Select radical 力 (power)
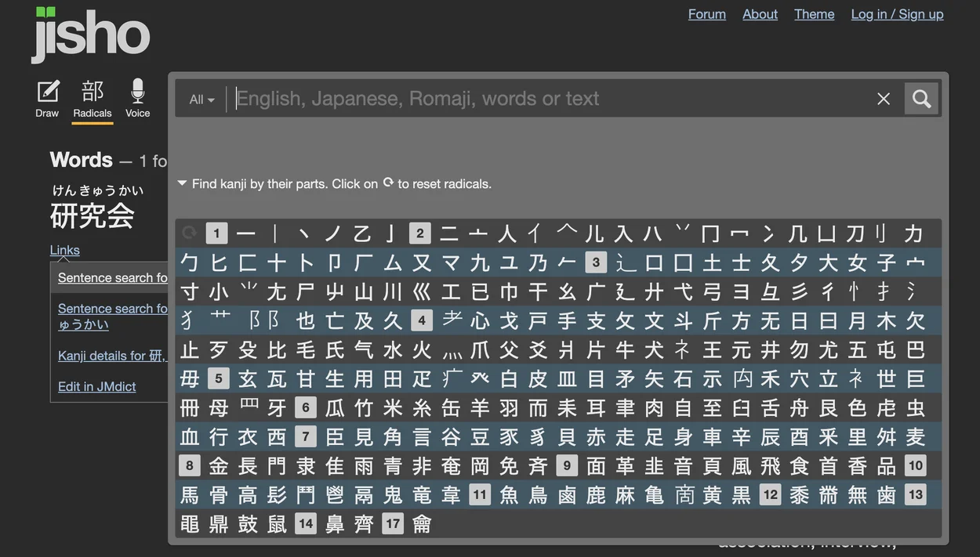The width and height of the screenshot is (980, 557). click(x=913, y=233)
